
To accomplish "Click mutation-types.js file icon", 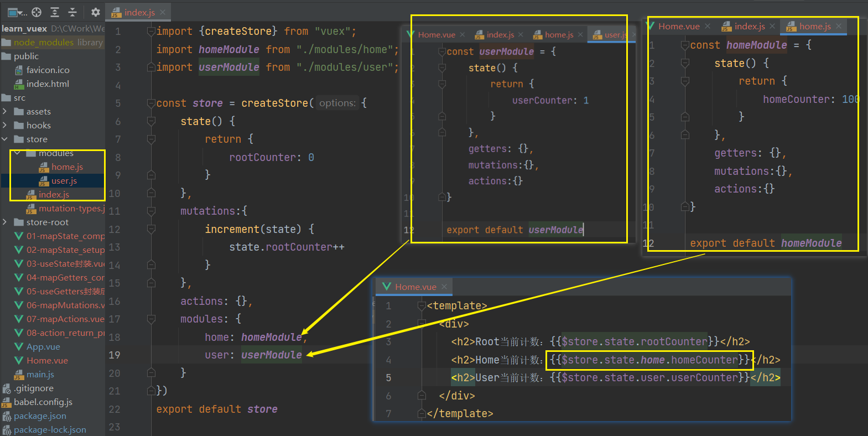I will coord(32,209).
